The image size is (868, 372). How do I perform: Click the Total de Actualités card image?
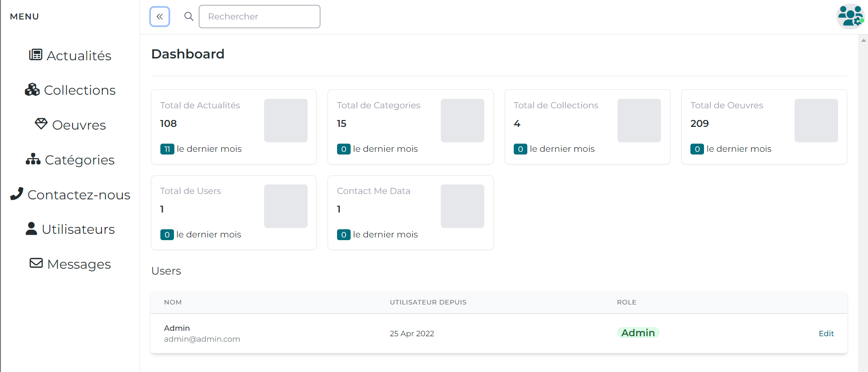[x=286, y=121]
